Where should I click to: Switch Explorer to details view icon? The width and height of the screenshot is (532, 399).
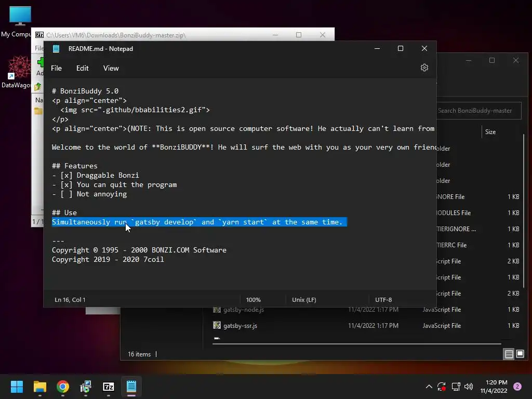(x=509, y=354)
